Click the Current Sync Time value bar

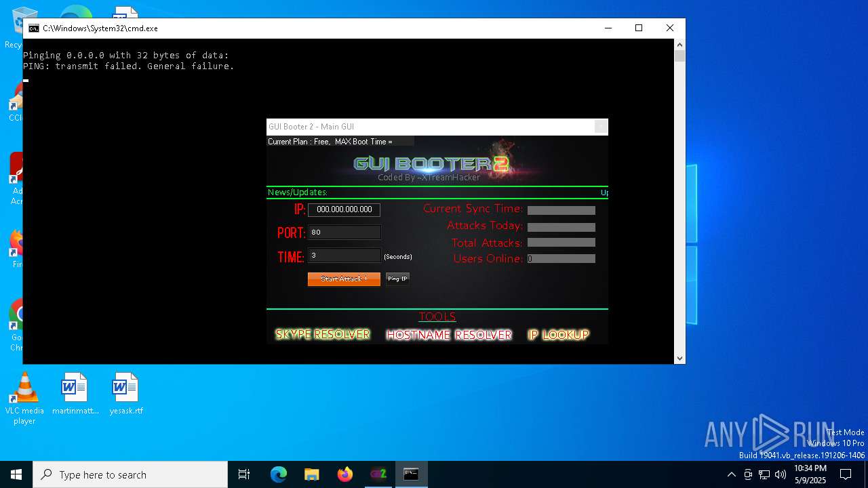561,210
